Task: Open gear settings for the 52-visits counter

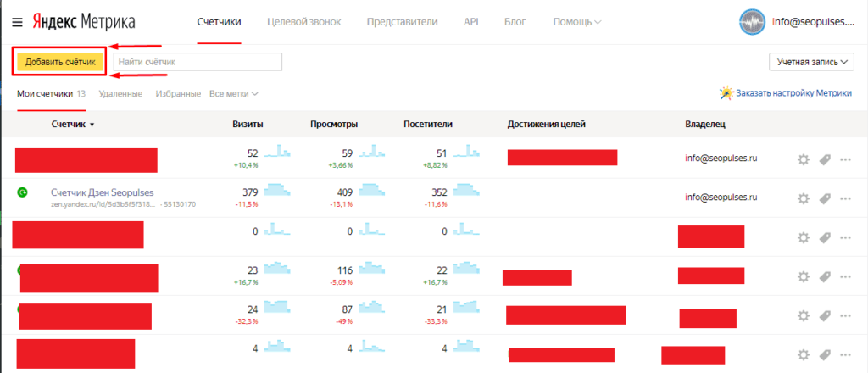Action: 804,159
